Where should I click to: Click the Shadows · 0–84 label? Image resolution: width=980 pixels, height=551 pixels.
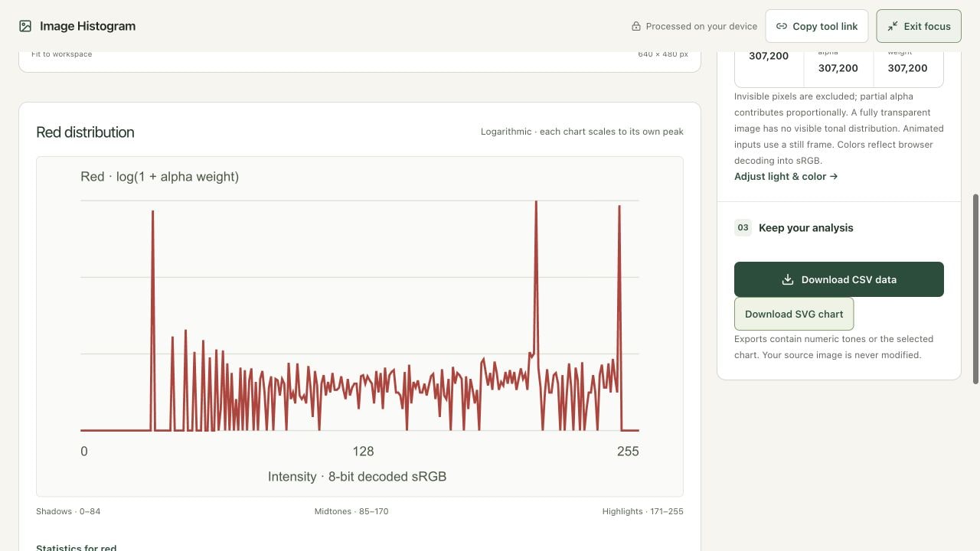[68, 511]
